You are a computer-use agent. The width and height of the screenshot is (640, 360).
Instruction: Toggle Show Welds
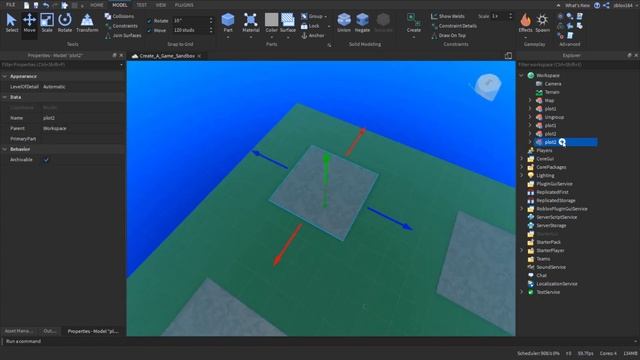click(448, 16)
